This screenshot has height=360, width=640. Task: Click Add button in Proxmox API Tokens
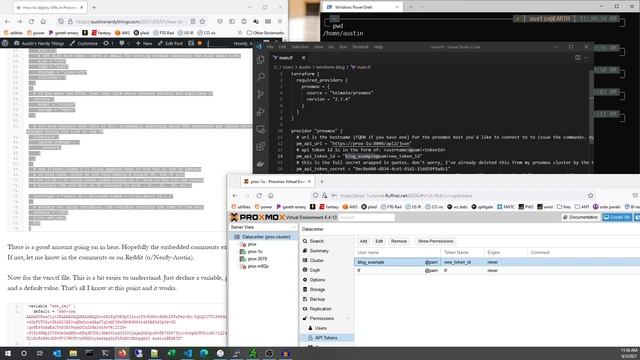pyautogui.click(x=363, y=241)
